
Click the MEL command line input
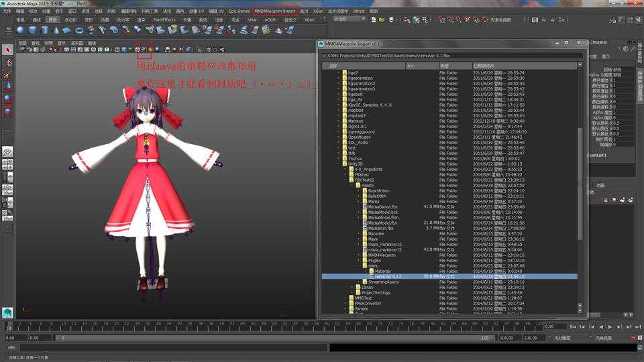(x=173, y=348)
